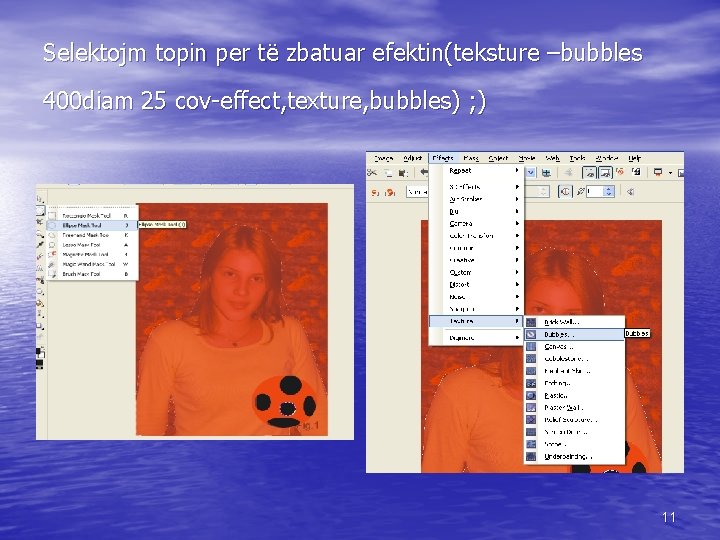Open the zoom level dropdown arrow
This screenshot has height=540, width=720.
[x=531, y=173]
